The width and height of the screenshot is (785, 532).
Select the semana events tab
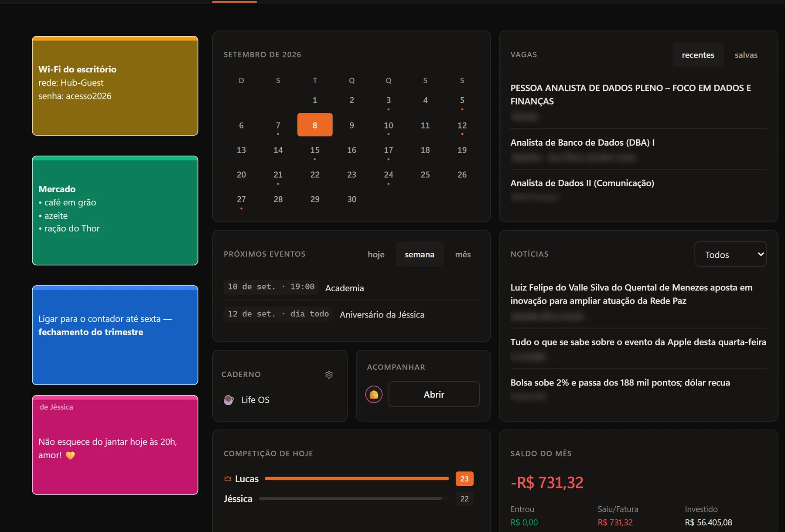pos(420,254)
